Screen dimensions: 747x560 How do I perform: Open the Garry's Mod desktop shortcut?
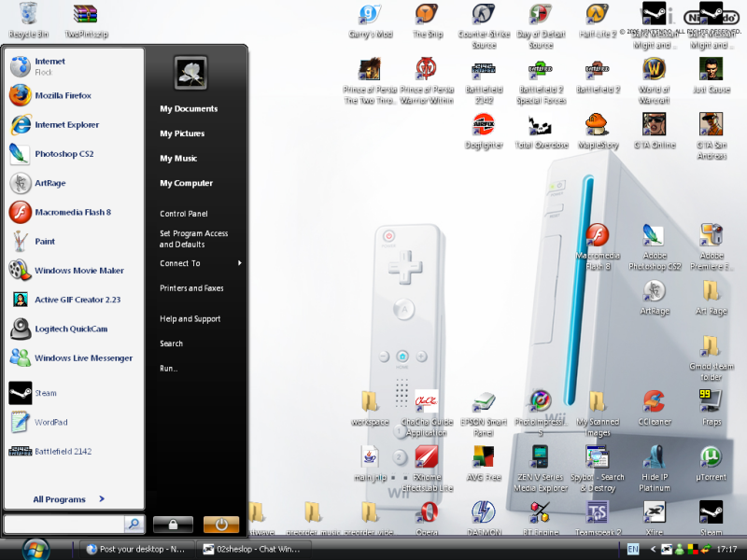point(371,20)
